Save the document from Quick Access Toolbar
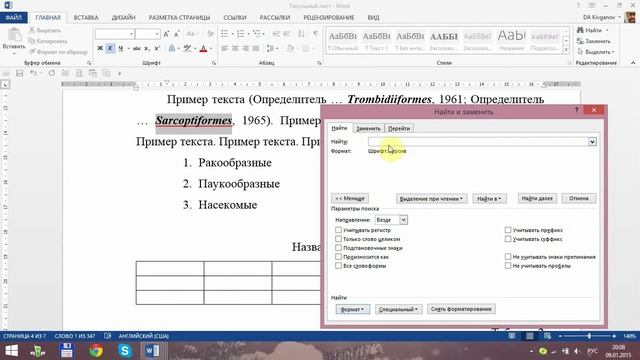 pos(19,73)
